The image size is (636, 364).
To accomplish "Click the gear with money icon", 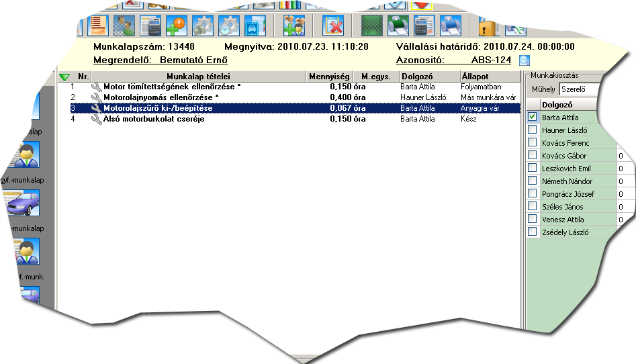I will click(x=203, y=26).
